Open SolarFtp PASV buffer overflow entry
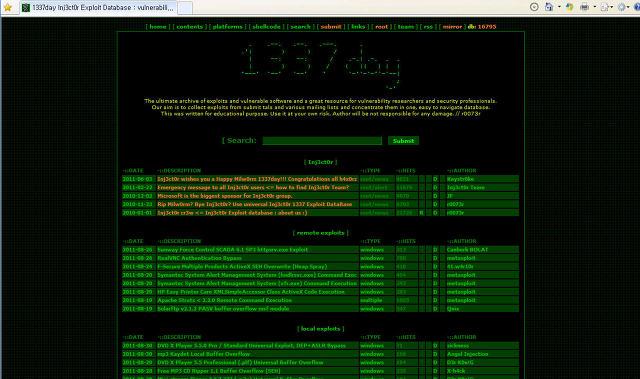The height and width of the screenshot is (379, 640). 223,309
